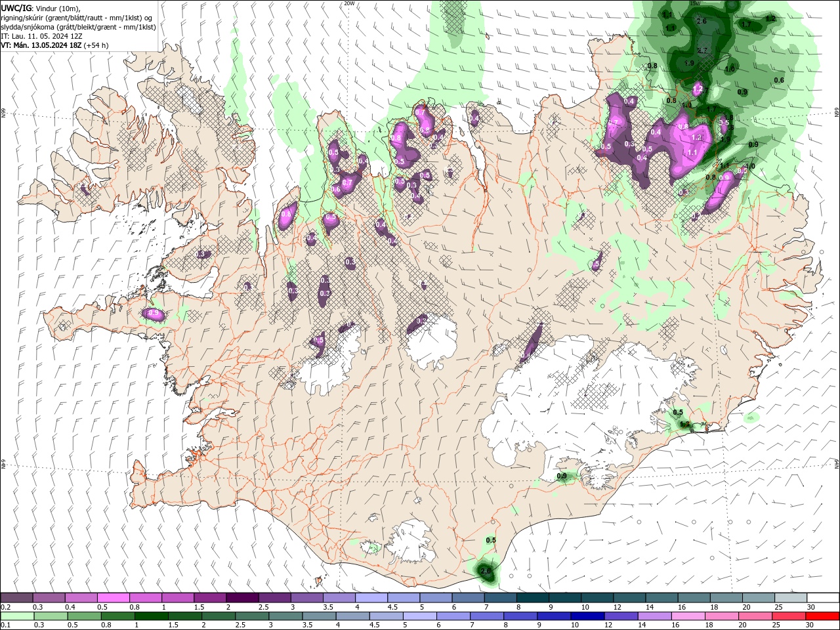The height and width of the screenshot is (630, 840).
Task: Pick upper-scale pale grey swatch labeled 25
Action: click(791, 598)
